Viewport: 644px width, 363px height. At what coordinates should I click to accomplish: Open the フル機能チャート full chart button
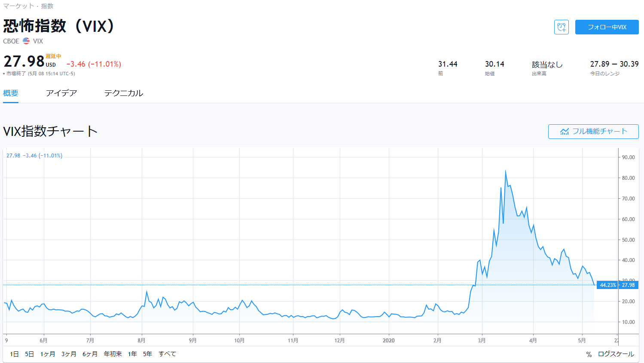point(593,132)
